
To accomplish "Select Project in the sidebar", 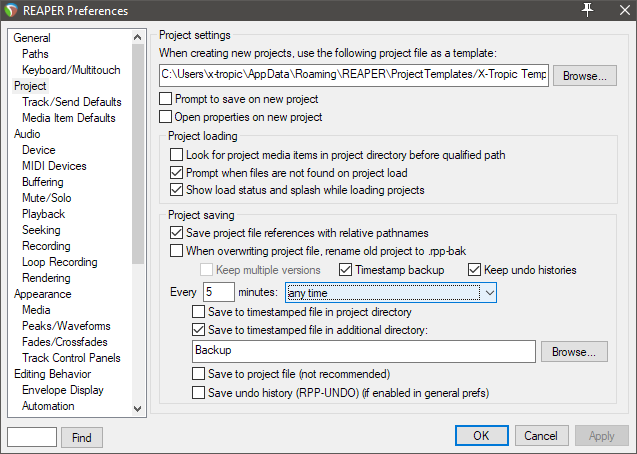I will coord(30,86).
